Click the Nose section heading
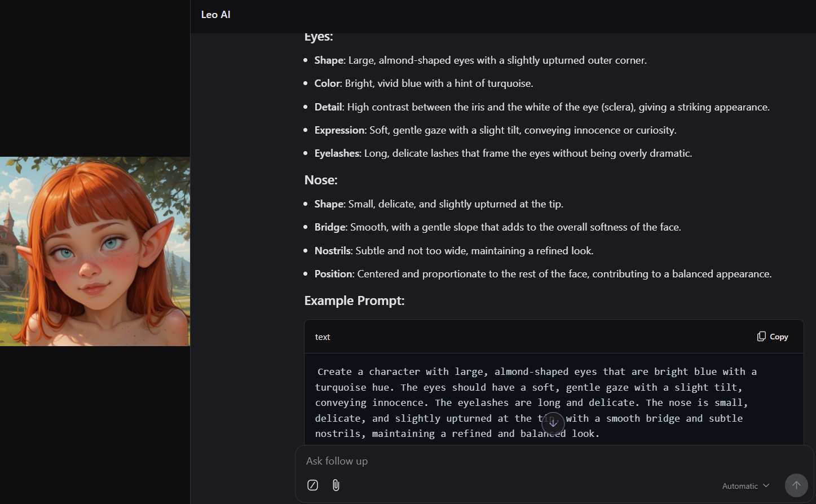816x504 pixels. [x=321, y=180]
